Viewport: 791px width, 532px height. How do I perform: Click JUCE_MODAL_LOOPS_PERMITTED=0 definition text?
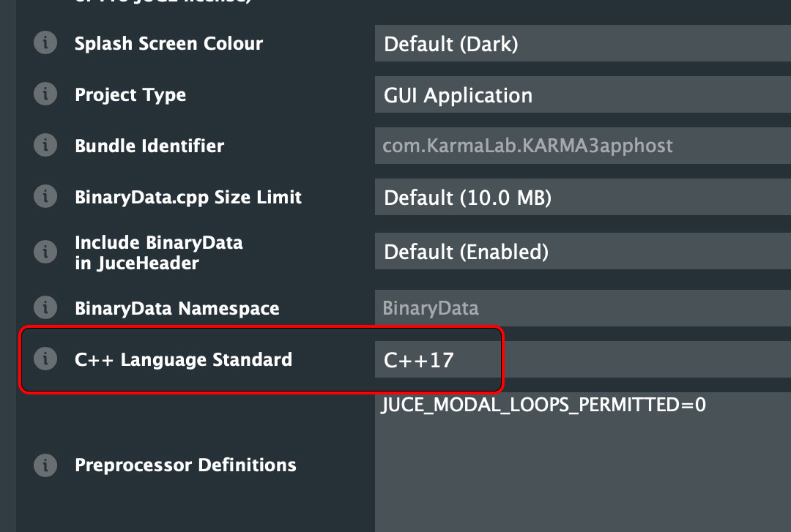tap(543, 405)
